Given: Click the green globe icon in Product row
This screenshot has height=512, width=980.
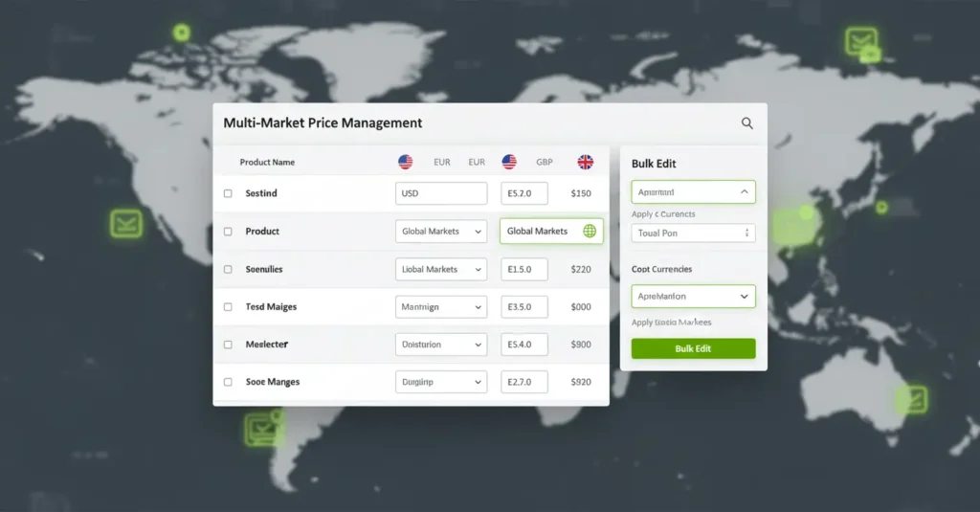Looking at the screenshot, I should point(590,231).
